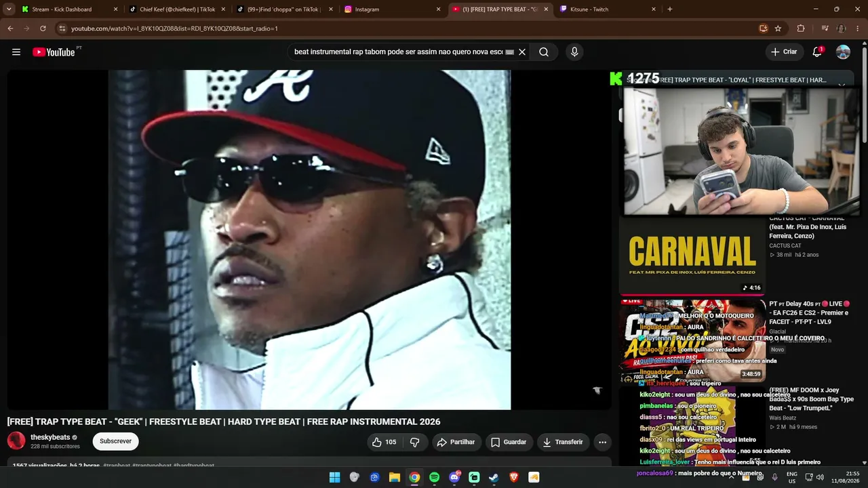Open the tab search dropdown arrow

click(x=9, y=9)
